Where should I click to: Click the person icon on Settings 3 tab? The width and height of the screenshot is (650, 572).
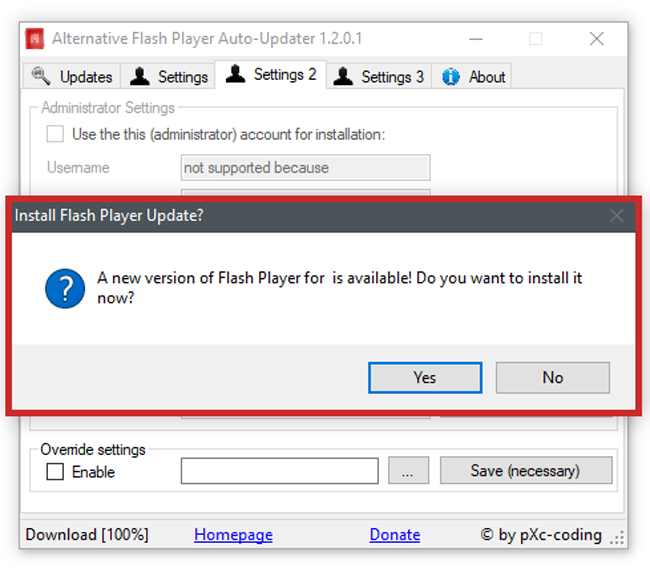click(342, 76)
